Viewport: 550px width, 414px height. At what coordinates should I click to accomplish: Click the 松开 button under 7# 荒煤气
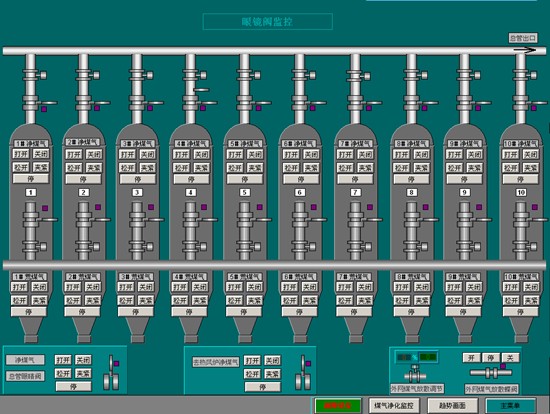(344, 300)
